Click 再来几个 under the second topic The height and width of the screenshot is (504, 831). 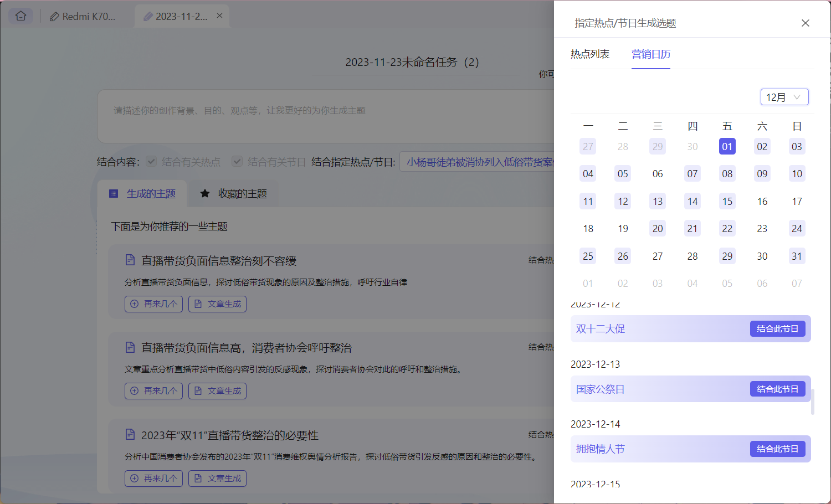tap(153, 390)
